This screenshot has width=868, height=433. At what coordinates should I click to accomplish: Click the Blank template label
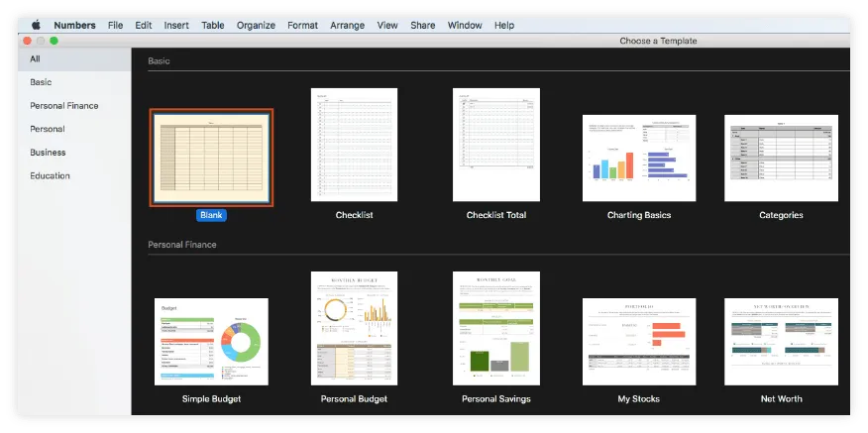[x=212, y=215]
